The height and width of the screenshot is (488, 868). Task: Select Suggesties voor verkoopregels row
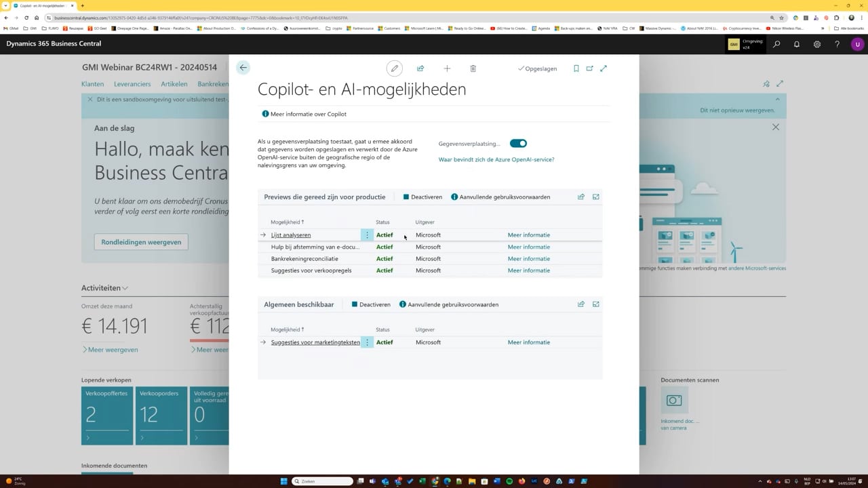(430, 270)
